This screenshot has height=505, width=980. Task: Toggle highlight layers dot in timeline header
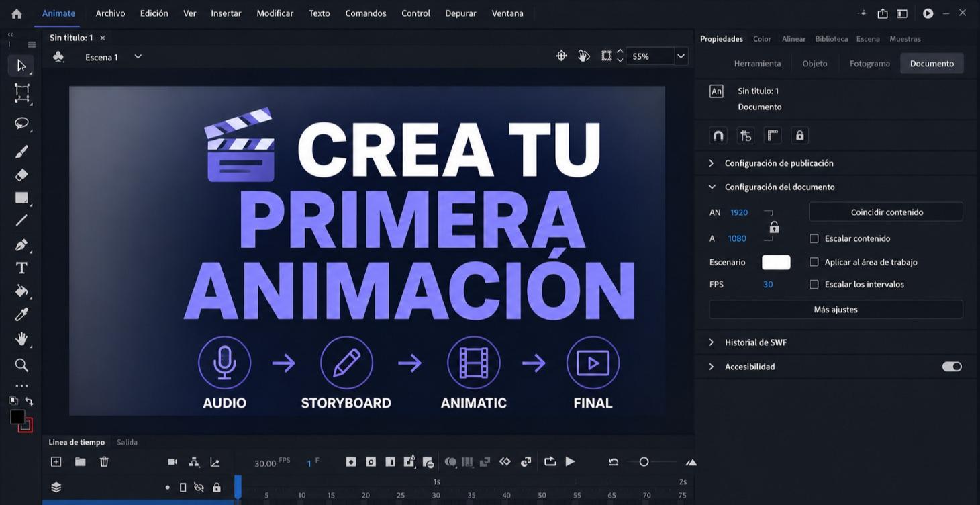point(167,488)
